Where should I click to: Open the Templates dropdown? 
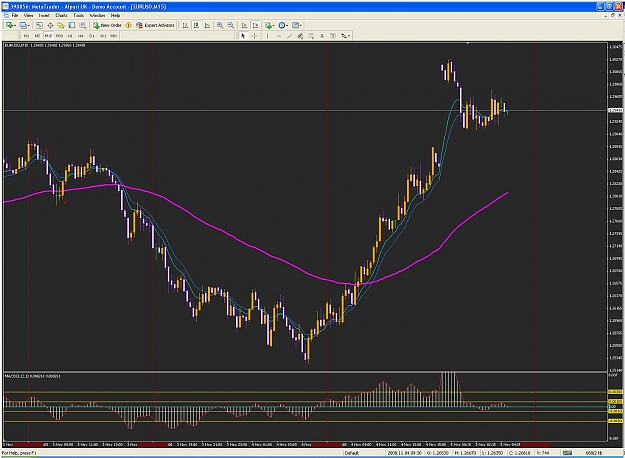pyautogui.click(x=297, y=25)
